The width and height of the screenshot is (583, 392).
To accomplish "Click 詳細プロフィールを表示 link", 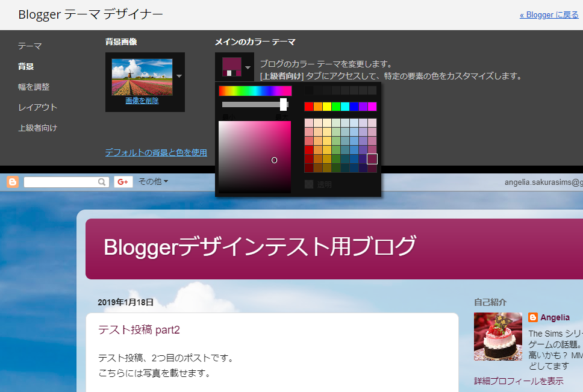I will pyautogui.click(x=519, y=381).
